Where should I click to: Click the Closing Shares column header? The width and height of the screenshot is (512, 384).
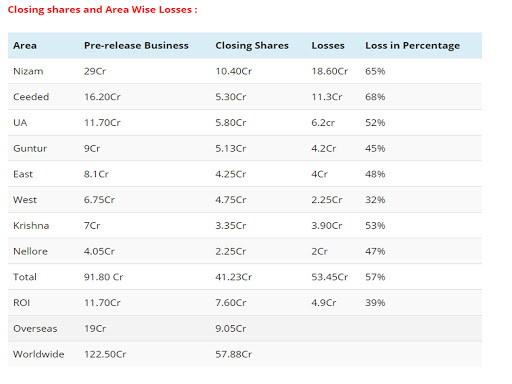click(252, 45)
